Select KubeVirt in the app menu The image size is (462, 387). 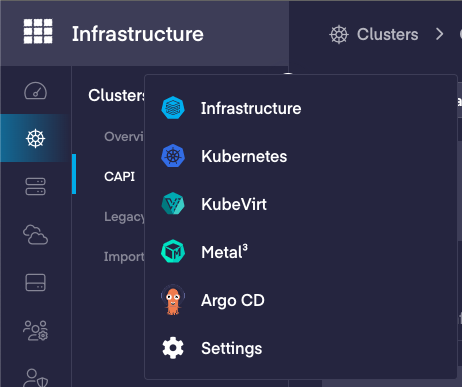coord(234,204)
